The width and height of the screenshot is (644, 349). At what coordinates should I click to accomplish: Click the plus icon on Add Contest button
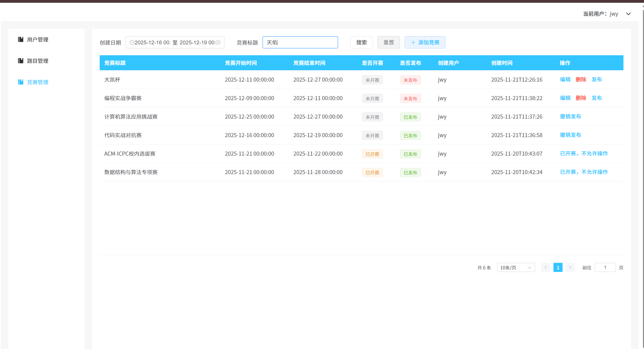click(413, 42)
